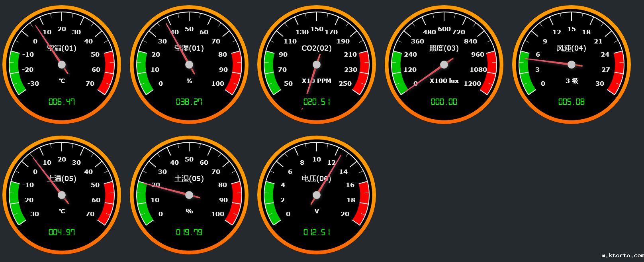
Task: Click the 风速(04) wind speed gauge title
Action: [x=572, y=48]
